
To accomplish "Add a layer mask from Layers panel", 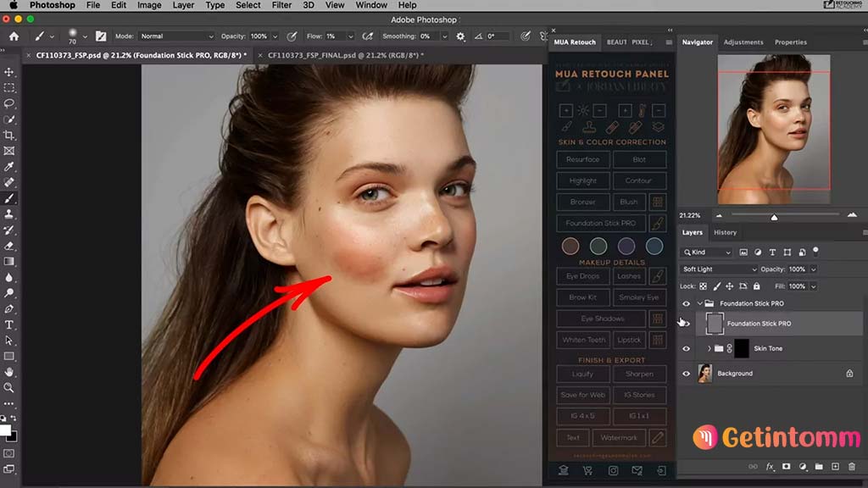I will pyautogui.click(x=786, y=467).
